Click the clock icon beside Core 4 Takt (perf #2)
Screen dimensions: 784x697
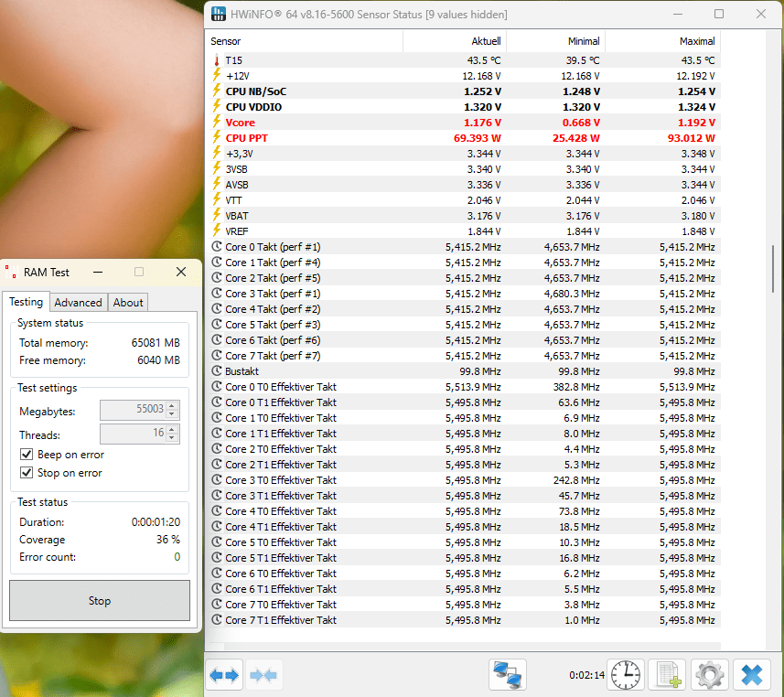(x=217, y=308)
